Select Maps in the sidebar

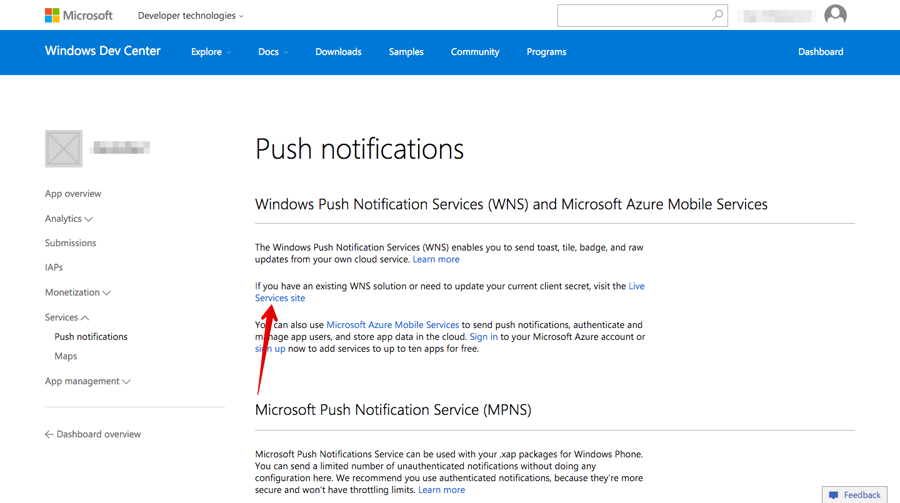pyautogui.click(x=66, y=356)
